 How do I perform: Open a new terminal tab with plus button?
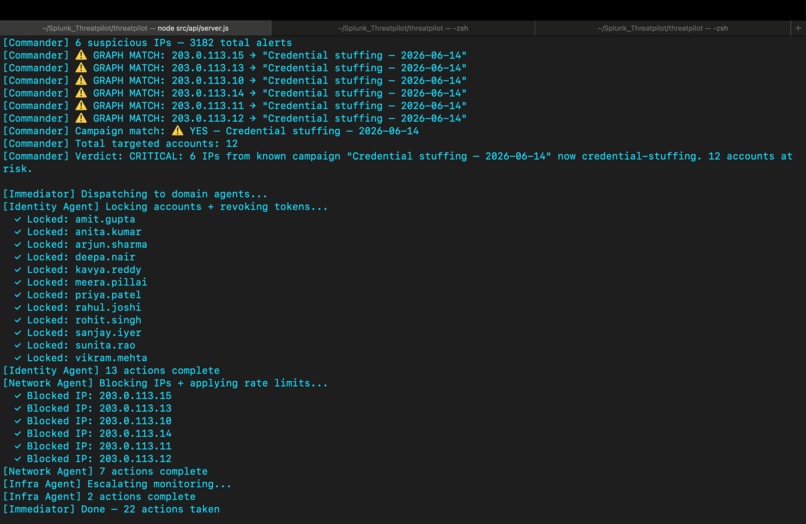[x=798, y=28]
